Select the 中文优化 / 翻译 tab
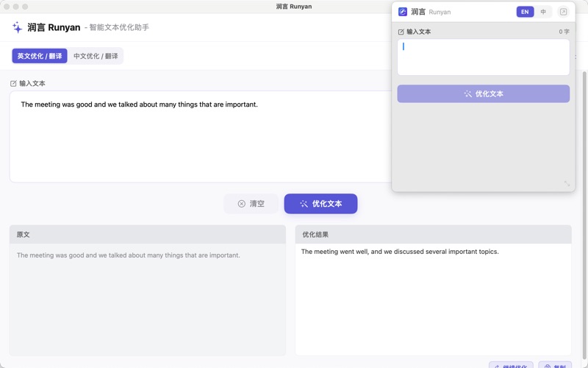The height and width of the screenshot is (368, 588). click(96, 56)
